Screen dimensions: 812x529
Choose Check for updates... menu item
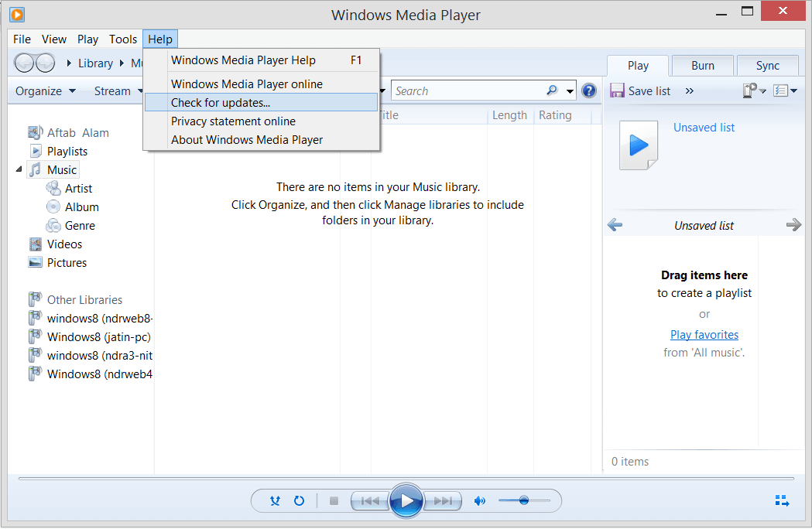pyautogui.click(x=262, y=103)
